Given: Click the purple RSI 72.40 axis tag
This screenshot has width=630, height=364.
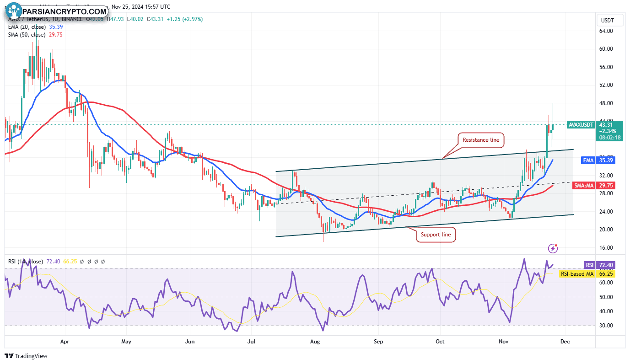Looking at the screenshot, I should point(600,265).
